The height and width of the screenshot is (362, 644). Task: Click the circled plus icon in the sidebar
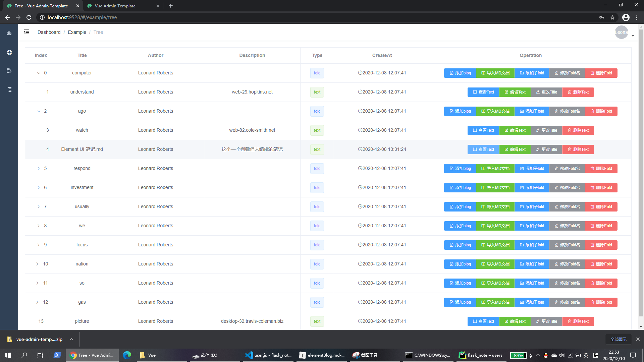[x=9, y=52]
